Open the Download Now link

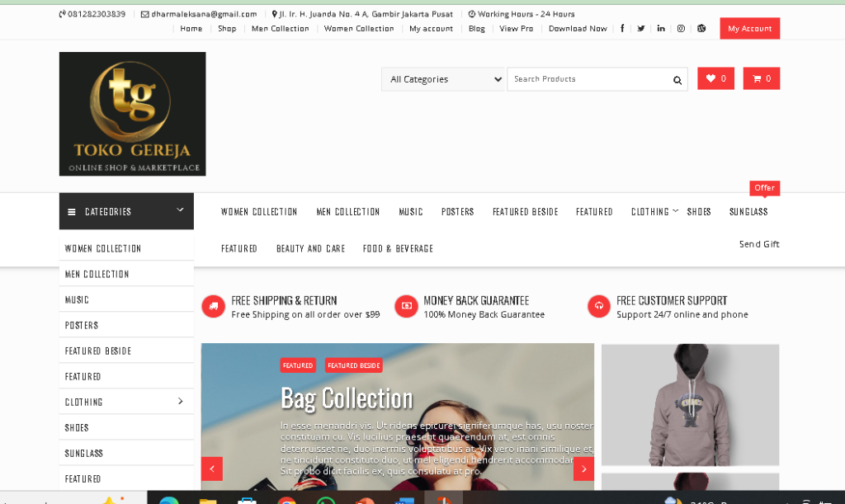578,28
